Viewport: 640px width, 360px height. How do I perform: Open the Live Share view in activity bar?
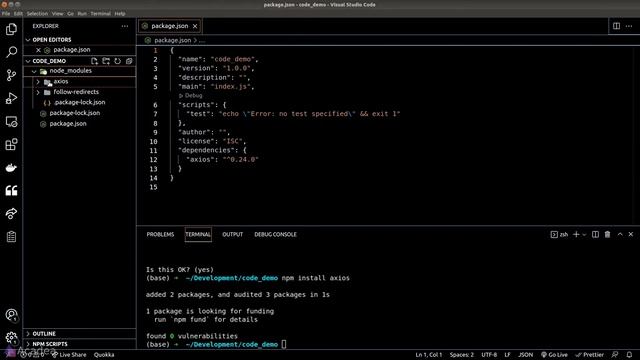point(11,213)
